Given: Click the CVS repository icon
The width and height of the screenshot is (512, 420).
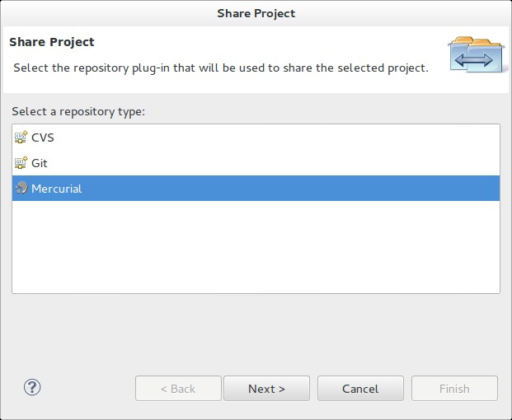Looking at the screenshot, I should (21, 138).
